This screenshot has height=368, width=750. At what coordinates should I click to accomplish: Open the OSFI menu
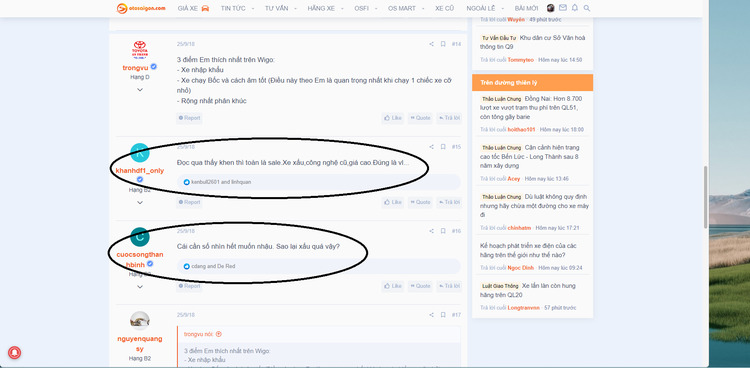click(362, 8)
